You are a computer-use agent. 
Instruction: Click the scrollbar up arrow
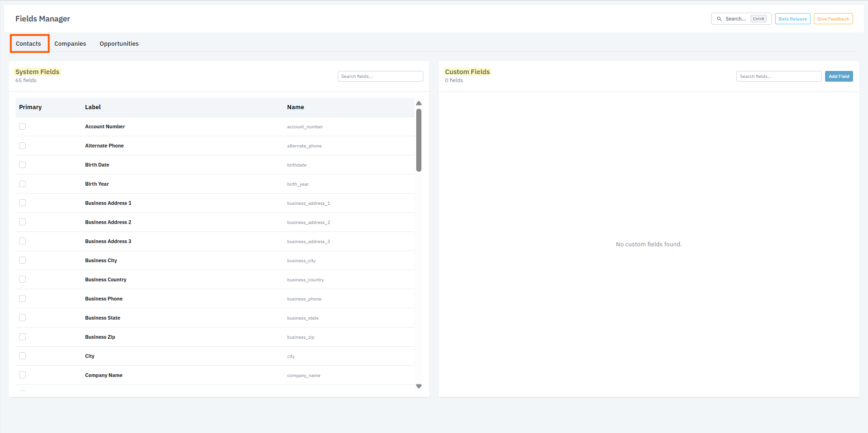click(419, 103)
